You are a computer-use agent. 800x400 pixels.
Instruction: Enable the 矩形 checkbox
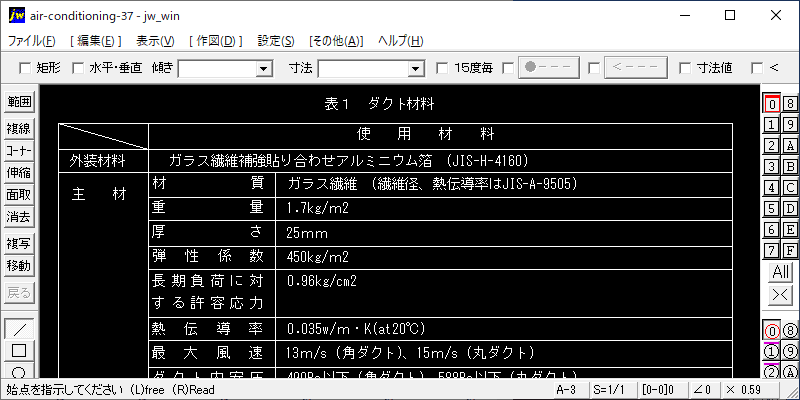25,68
